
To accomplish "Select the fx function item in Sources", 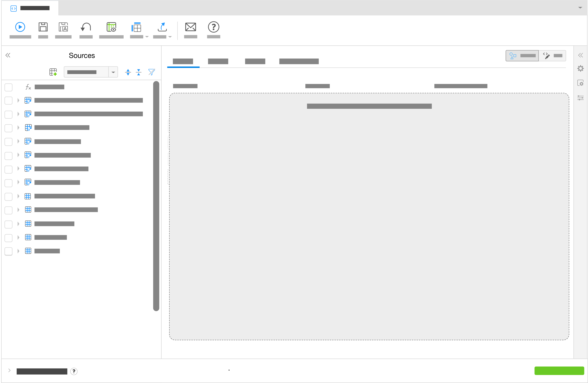I will click(x=45, y=87).
